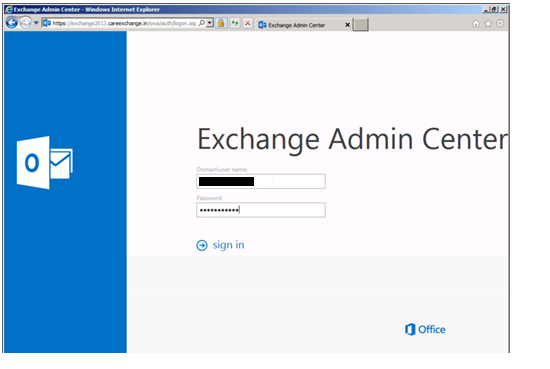Click the Internet Explorer icon in title bar

(x=9, y=9)
